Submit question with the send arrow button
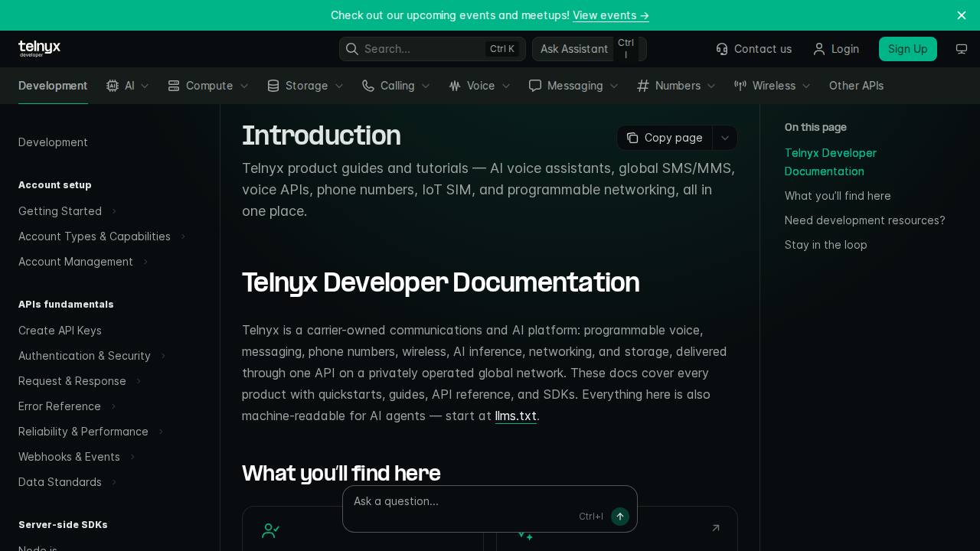980x551 pixels. point(620,517)
